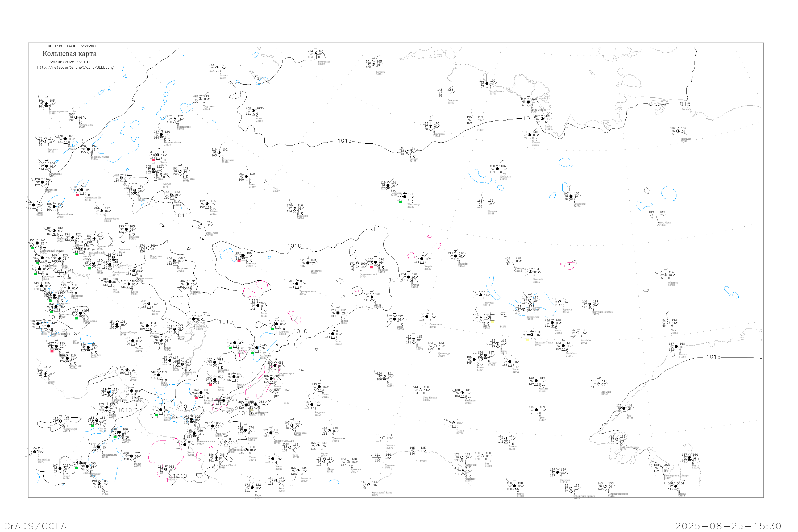The height and width of the screenshot is (532, 798).
Task: Click the meteocenter.net UEEE.png URL text
Action: [x=75, y=68]
